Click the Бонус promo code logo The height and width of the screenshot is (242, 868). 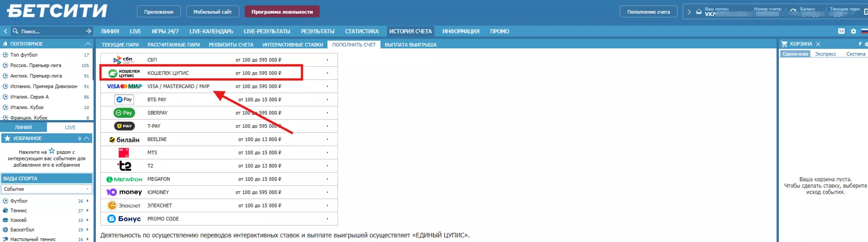pos(124,219)
